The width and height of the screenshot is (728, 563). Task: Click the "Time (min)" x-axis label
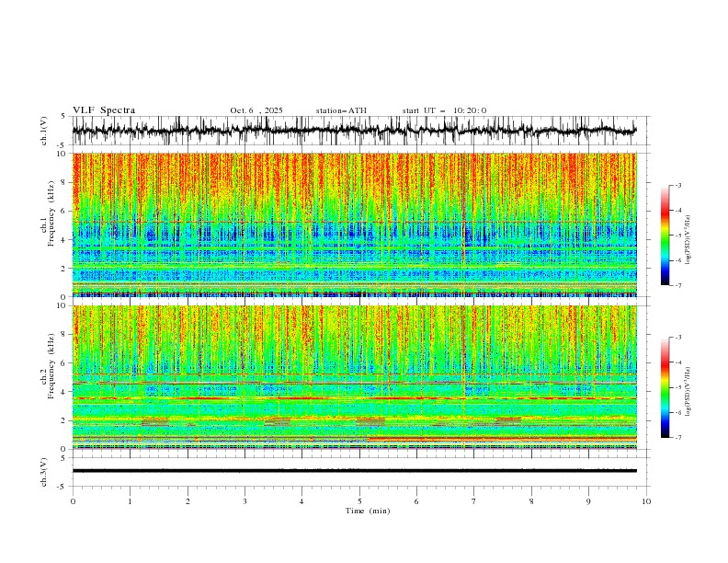(368, 511)
